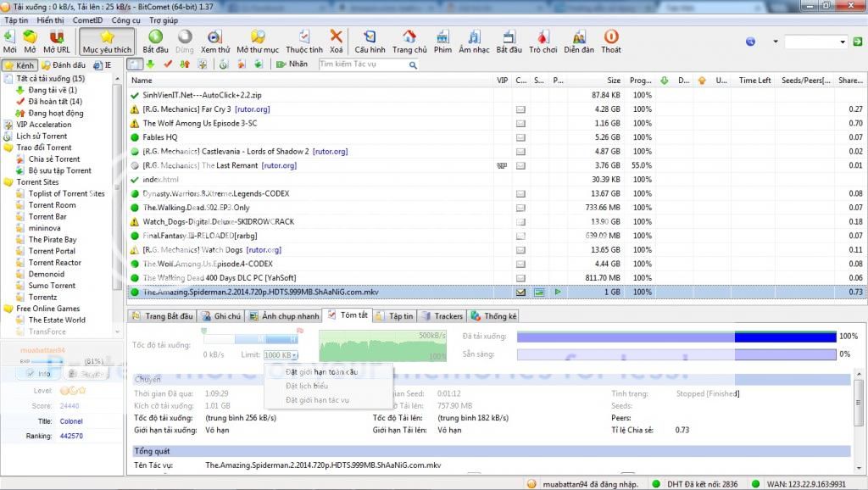
Task: Open the mininova site link
Action: 45,228
